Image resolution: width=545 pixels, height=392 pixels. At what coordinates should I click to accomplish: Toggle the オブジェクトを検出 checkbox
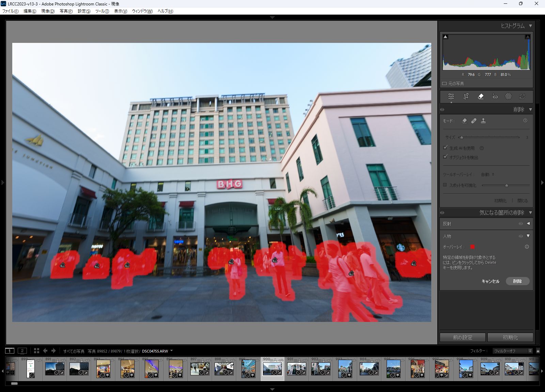tap(445, 157)
